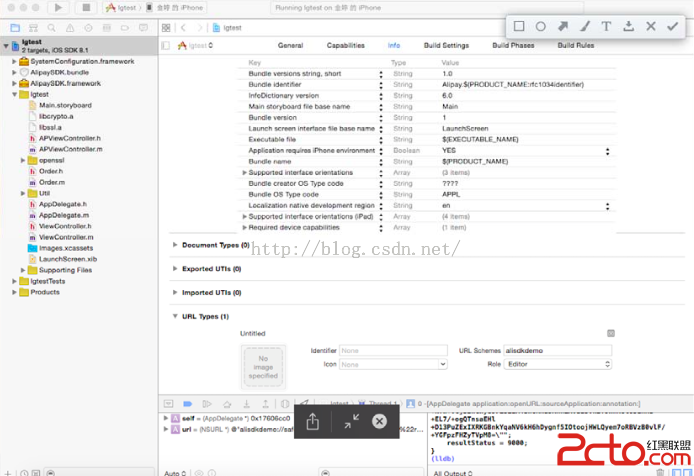
Task: Switch to the Build Settings tab
Action: (x=445, y=45)
